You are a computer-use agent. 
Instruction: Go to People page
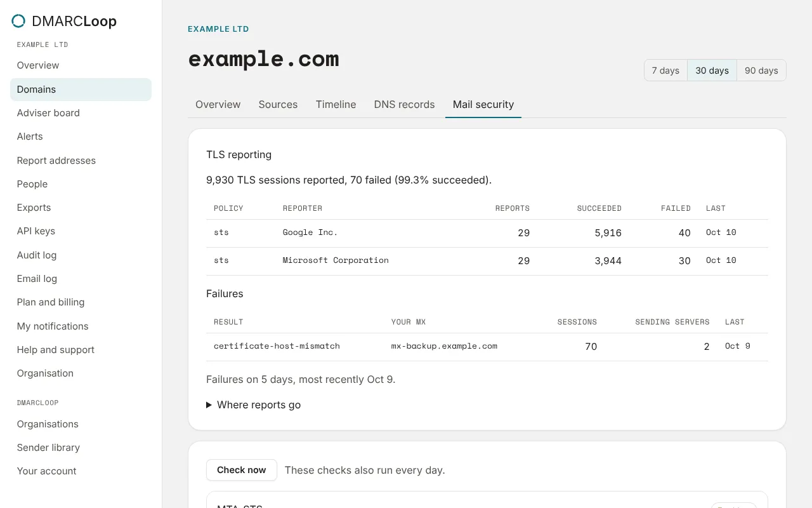(x=81, y=184)
